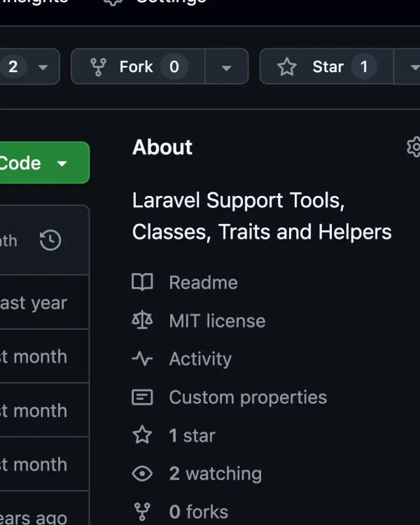Click the scales icon beside MIT license
Viewport: 420px width, 525px height.
pyautogui.click(x=142, y=320)
